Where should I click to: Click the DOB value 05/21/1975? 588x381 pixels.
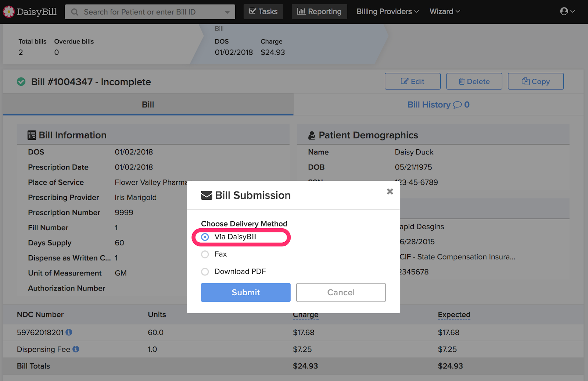coord(413,167)
